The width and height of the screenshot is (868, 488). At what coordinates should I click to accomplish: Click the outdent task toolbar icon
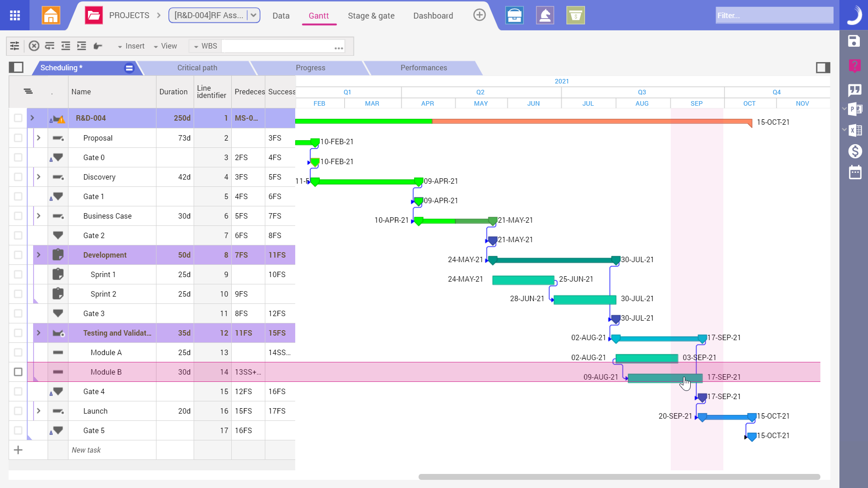(66, 46)
